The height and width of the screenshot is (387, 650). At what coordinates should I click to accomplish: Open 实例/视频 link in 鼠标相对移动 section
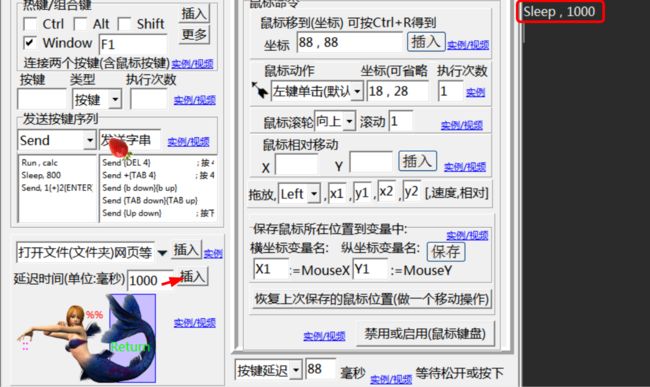click(x=465, y=167)
